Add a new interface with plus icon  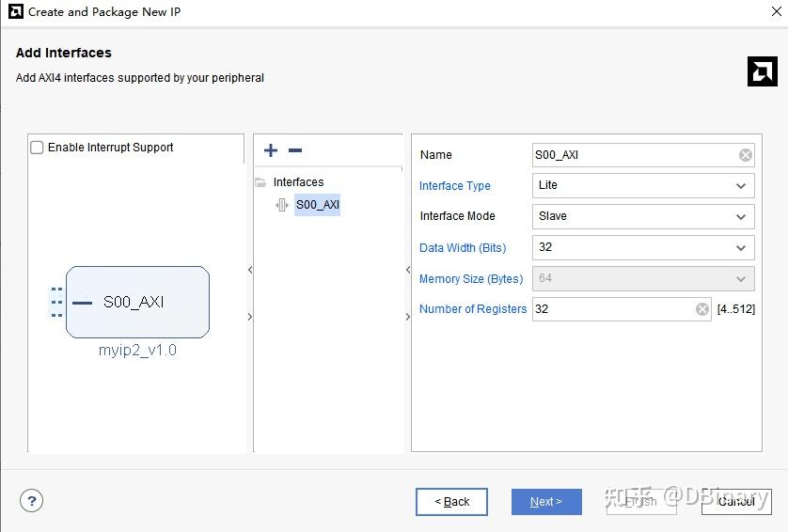pyautogui.click(x=271, y=150)
